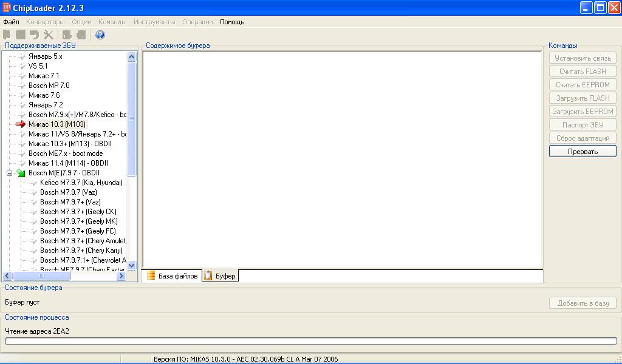
Task: Click the Установить связь button
Action: point(583,58)
